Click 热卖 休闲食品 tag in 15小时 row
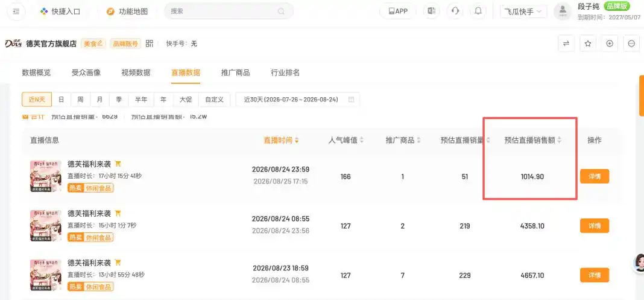 tap(91, 238)
